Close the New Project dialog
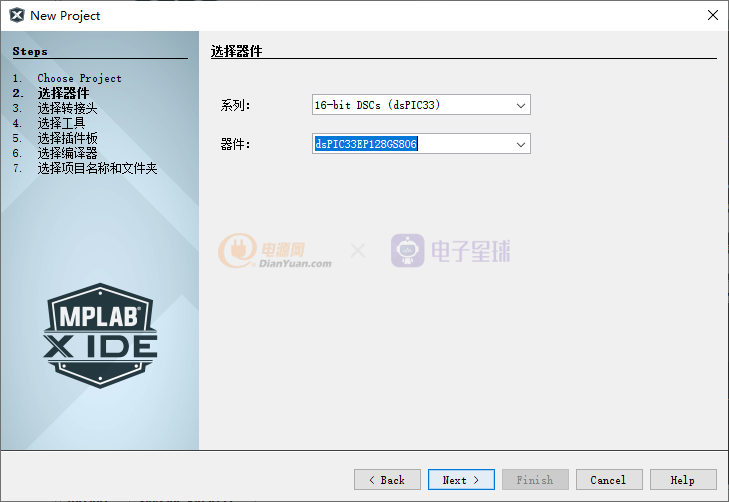729x502 pixels. pyautogui.click(x=712, y=15)
